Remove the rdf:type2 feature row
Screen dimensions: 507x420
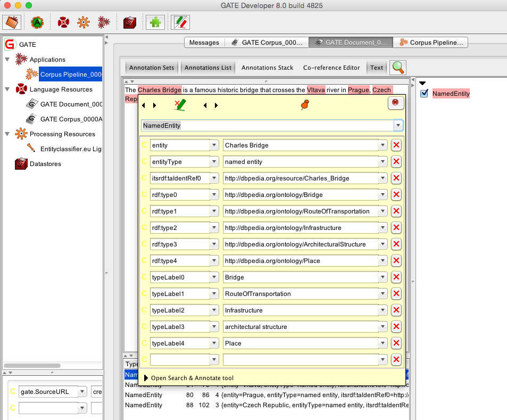(x=396, y=227)
